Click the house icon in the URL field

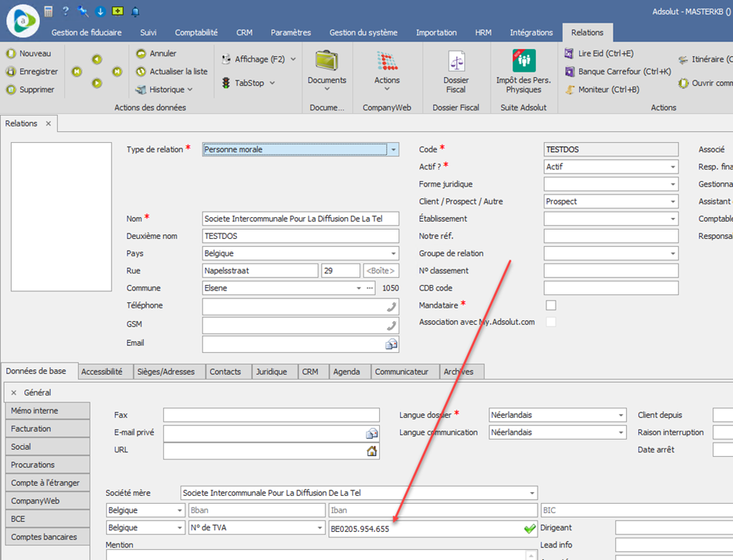[372, 451]
